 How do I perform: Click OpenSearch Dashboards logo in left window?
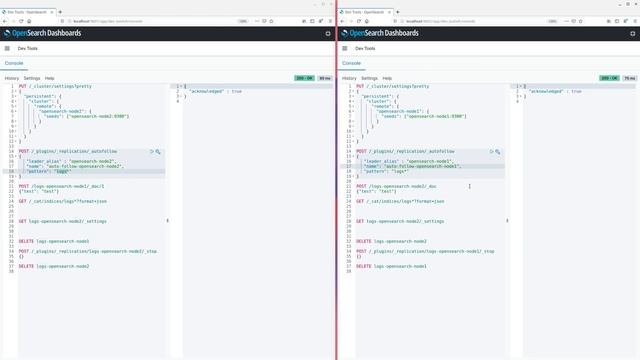42,33
